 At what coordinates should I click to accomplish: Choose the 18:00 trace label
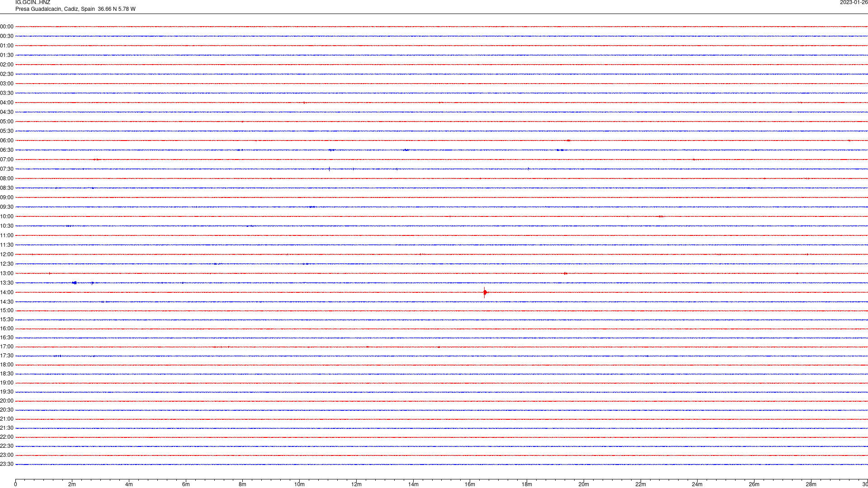(7, 365)
